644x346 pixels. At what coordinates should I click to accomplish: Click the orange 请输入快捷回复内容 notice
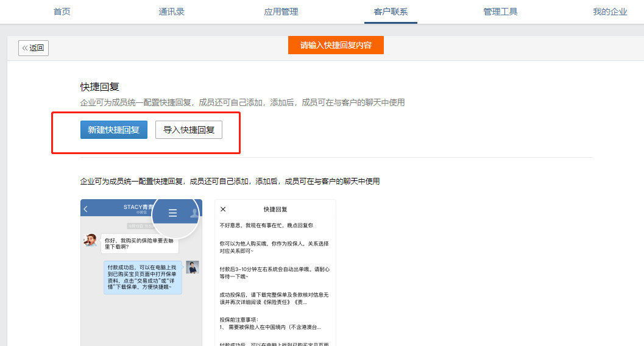pyautogui.click(x=336, y=45)
